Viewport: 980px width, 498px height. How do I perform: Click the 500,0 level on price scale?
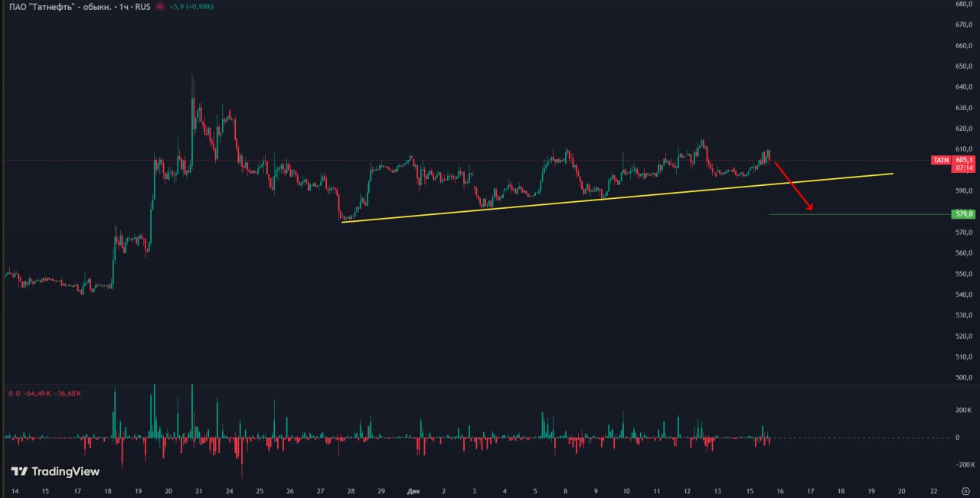click(964, 377)
